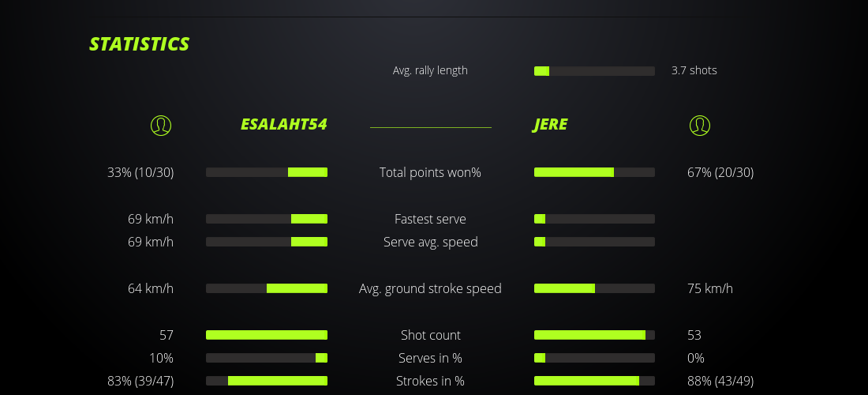
Task: Click JERE's Shot count bar
Action: pos(594,335)
